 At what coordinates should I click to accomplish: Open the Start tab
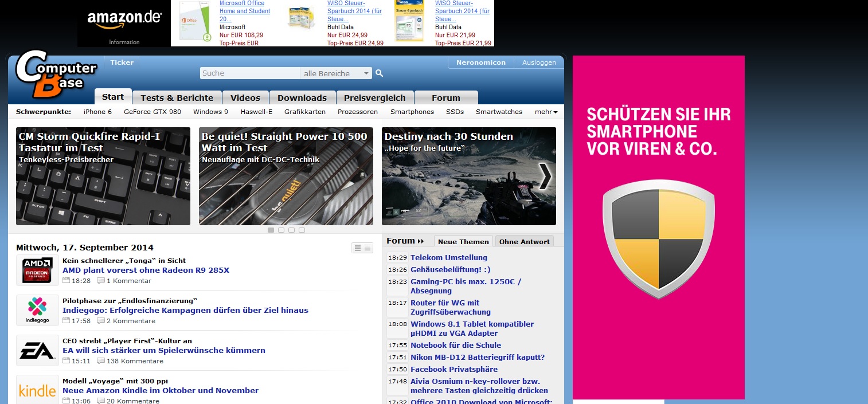(113, 97)
